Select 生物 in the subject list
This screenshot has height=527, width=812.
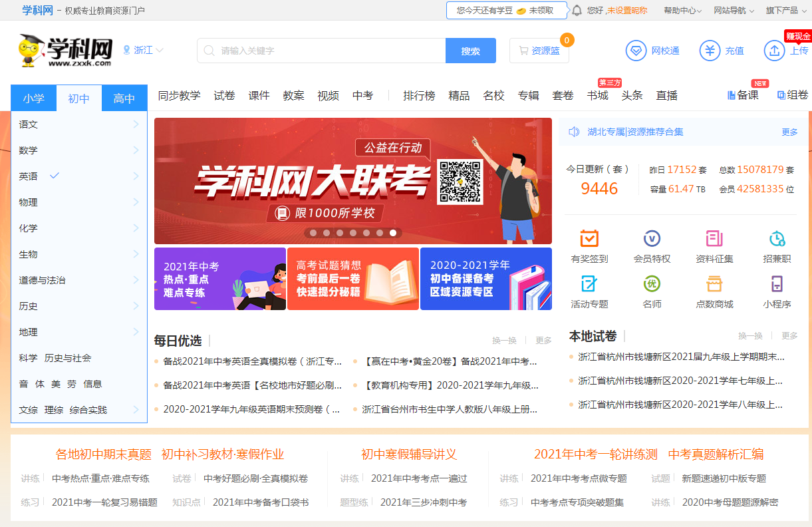(x=29, y=254)
